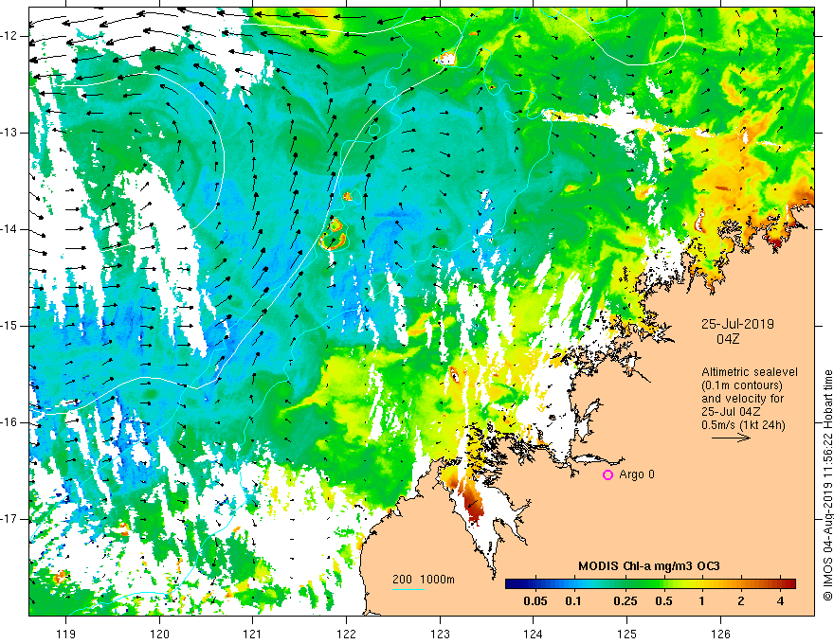Click the longitude label '119'

(66, 634)
